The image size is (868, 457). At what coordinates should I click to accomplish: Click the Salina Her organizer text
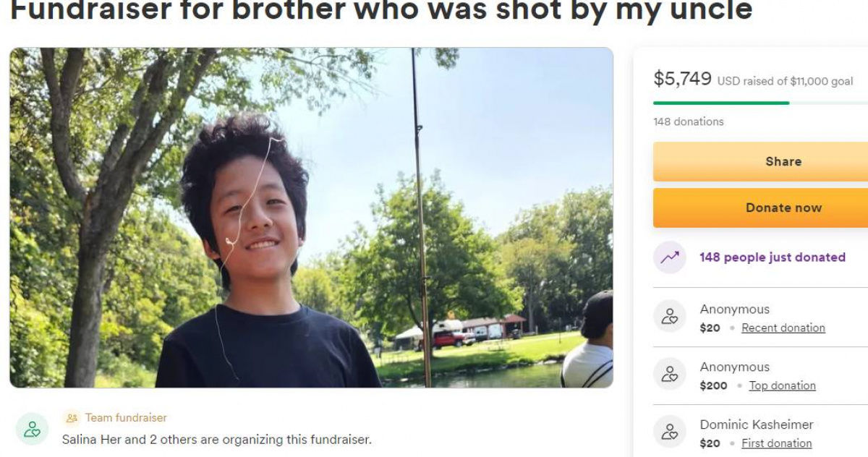217,439
